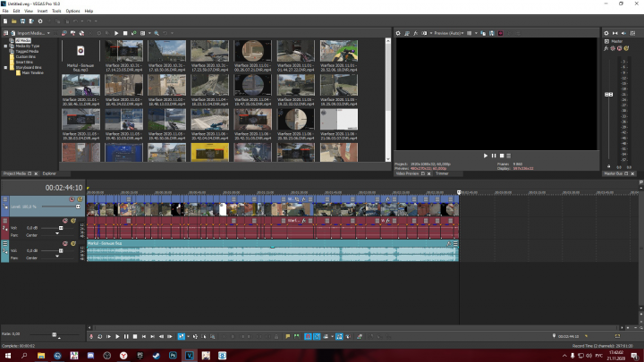
Task: Switch to the Explorer tab
Action: 49,173
